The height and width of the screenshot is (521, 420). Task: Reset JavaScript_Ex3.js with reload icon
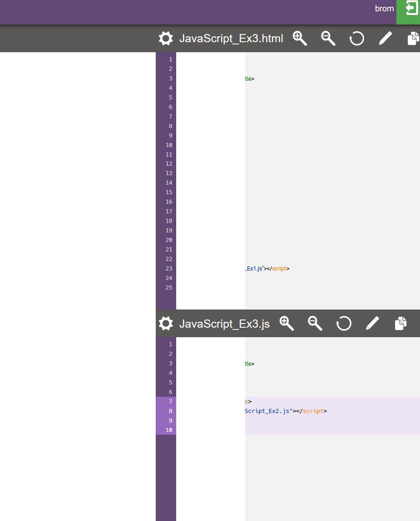point(344,323)
